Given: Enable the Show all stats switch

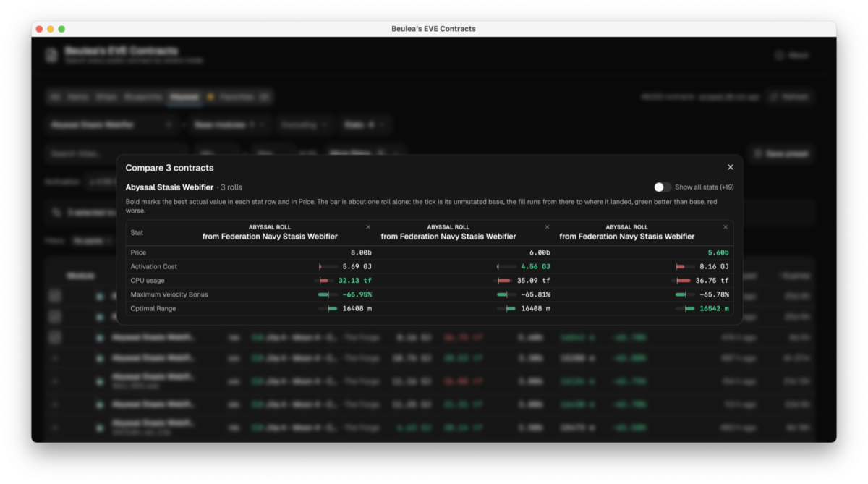Looking at the screenshot, I should coord(663,187).
